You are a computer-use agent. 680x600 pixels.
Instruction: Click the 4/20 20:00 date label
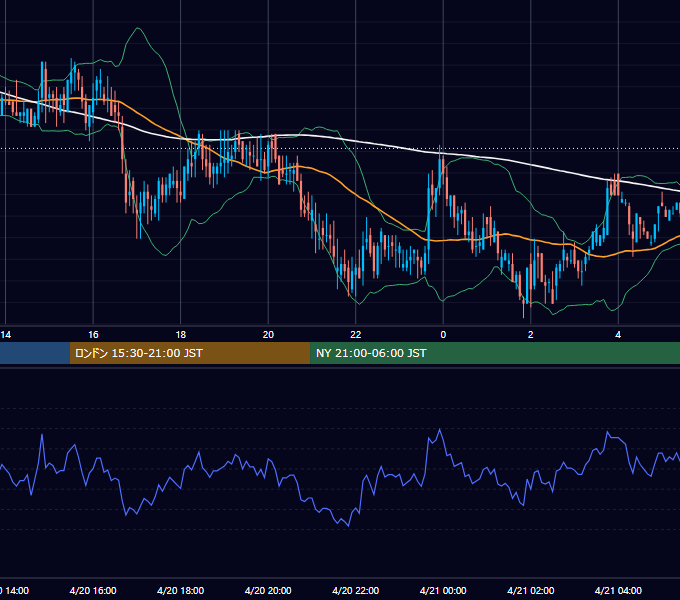[x=268, y=590]
